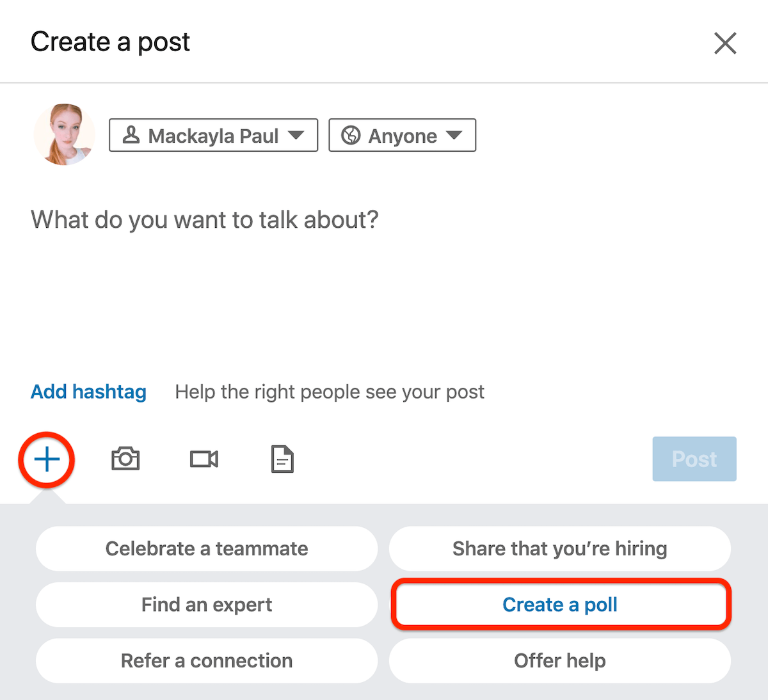Click the Add hashtag link
Image resolution: width=768 pixels, height=700 pixels.
click(88, 392)
